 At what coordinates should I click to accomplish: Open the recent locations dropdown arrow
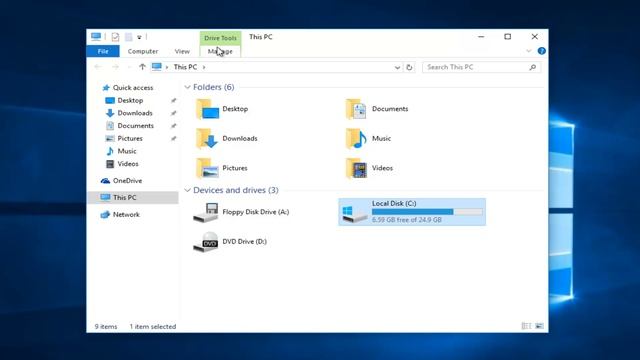129,67
